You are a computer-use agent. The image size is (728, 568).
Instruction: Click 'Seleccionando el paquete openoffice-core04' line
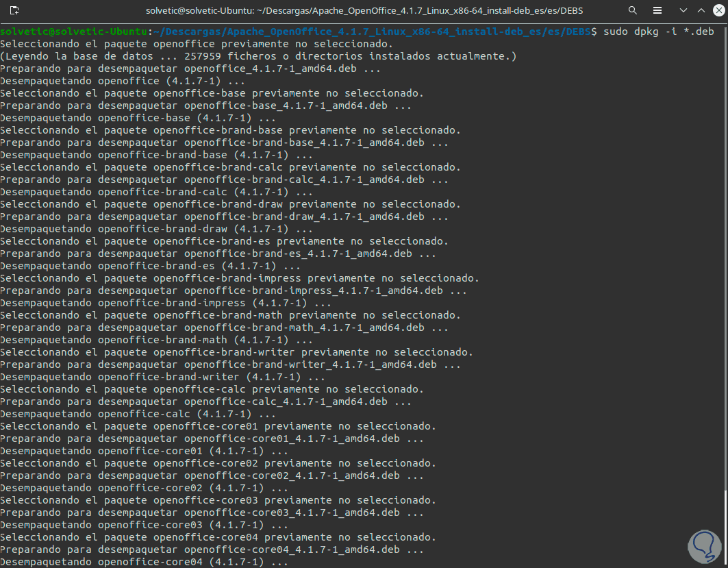[218, 537]
